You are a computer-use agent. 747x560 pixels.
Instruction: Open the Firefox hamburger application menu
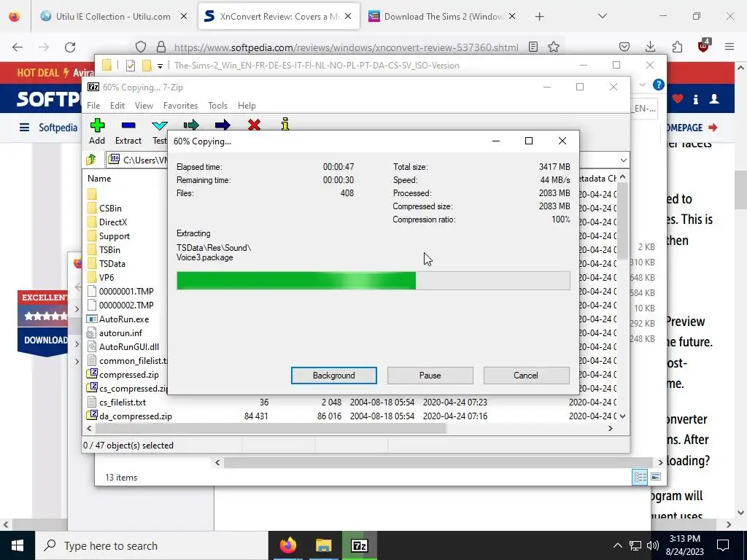click(x=729, y=47)
